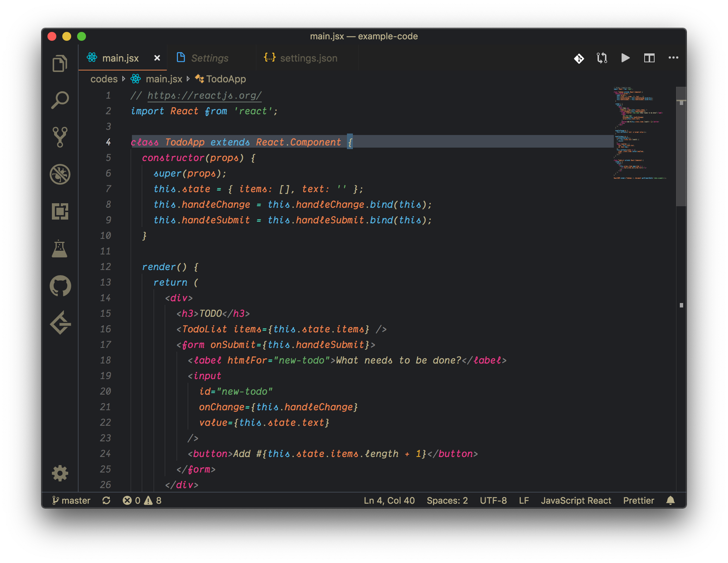
Task: Open the Extensions view
Action: point(60,211)
